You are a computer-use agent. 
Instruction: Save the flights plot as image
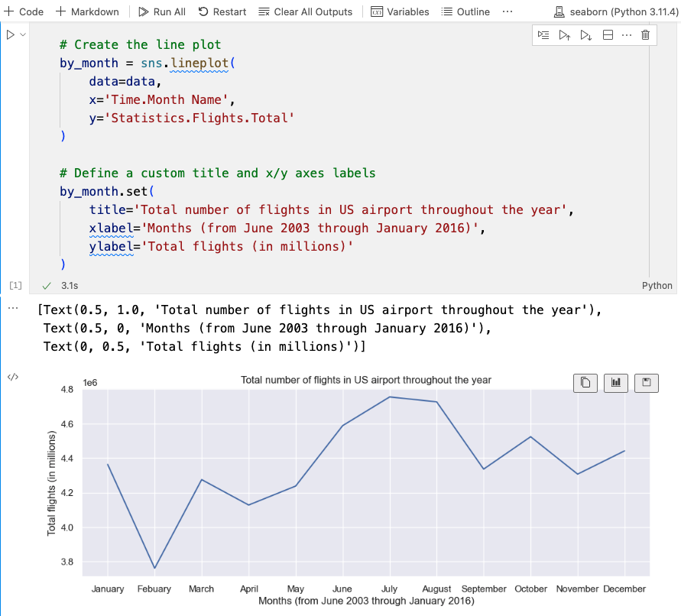pos(646,382)
